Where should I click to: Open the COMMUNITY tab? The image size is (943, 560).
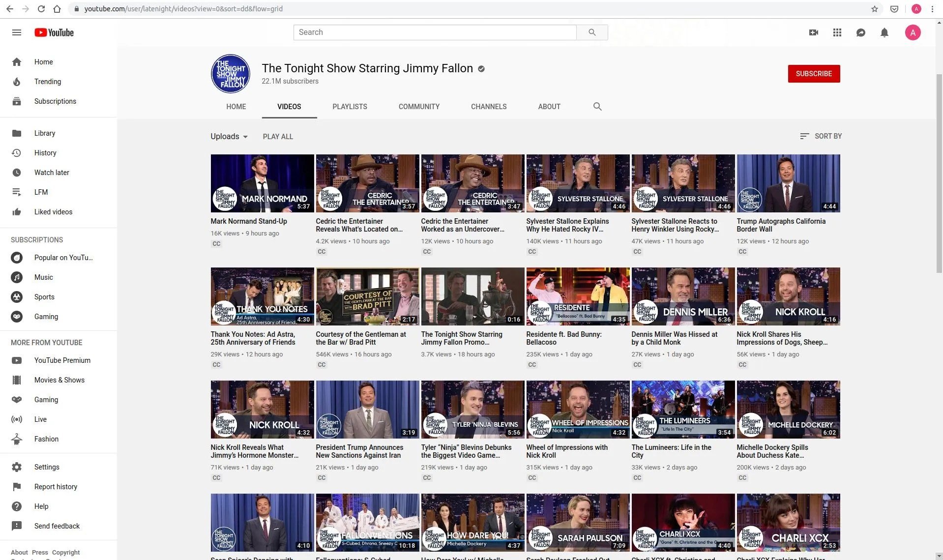(419, 107)
